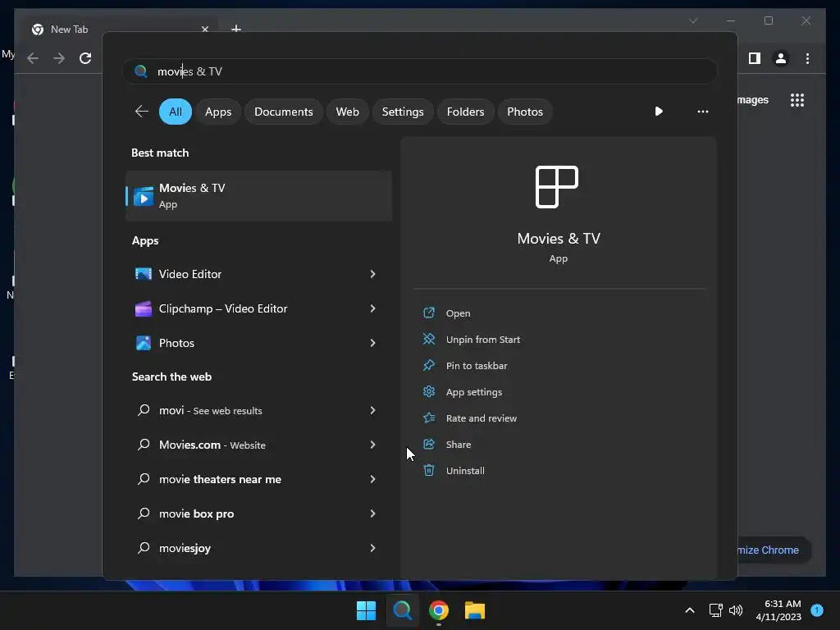Open the Movies & TV best match result

click(258, 195)
